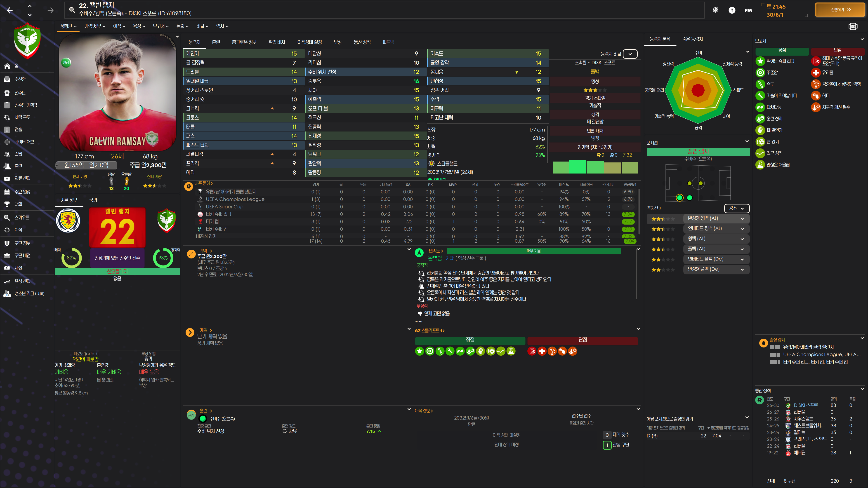868x488 pixels.
Task: Click the search magnifier icon
Action: tap(72, 10)
